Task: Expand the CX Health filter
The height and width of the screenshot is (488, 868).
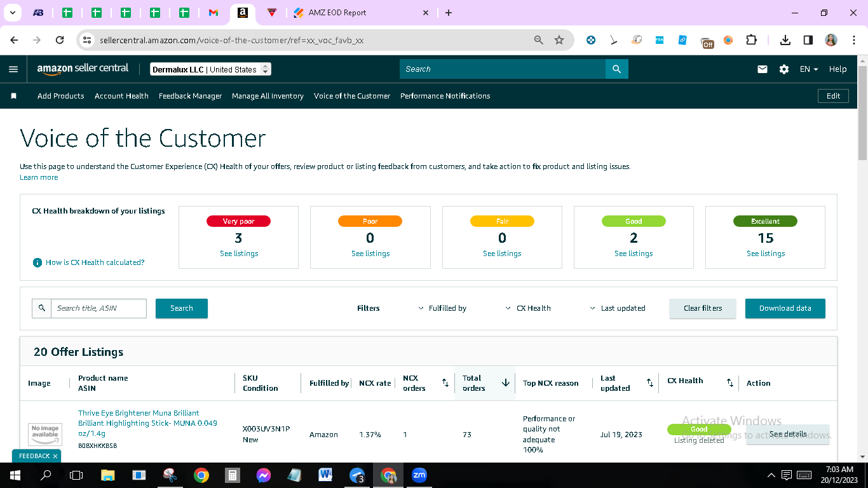Action: tap(528, 308)
